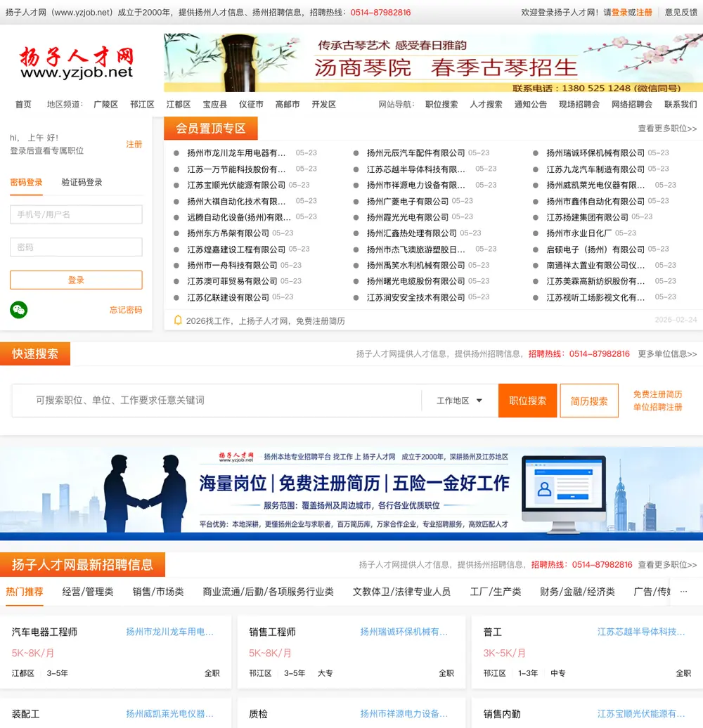Click the bell notification icon
Image resolution: width=703 pixels, height=728 pixels.
click(178, 320)
